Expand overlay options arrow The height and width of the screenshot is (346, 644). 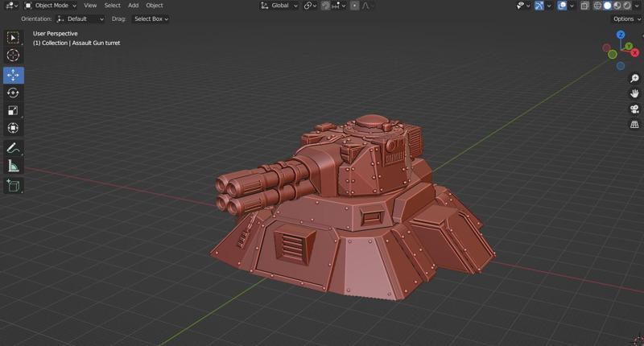[572, 6]
